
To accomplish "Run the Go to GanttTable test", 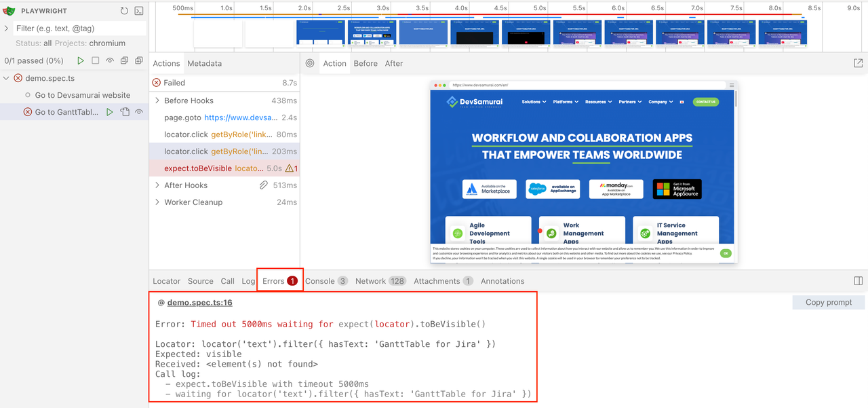I will [x=110, y=112].
